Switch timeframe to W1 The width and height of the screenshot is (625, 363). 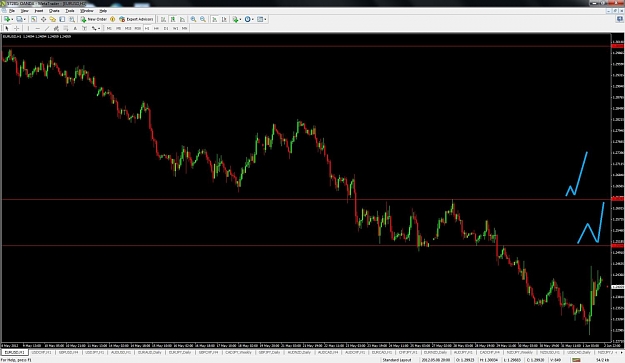(x=175, y=28)
